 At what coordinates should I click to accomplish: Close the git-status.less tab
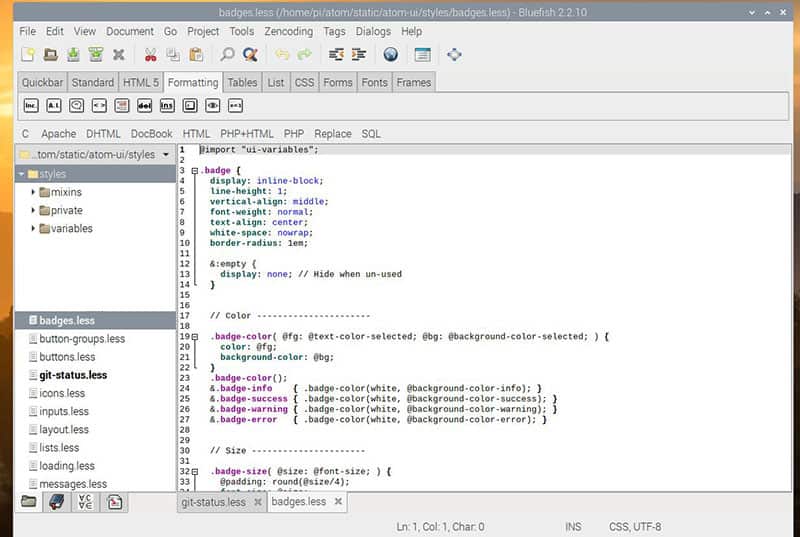[258, 502]
